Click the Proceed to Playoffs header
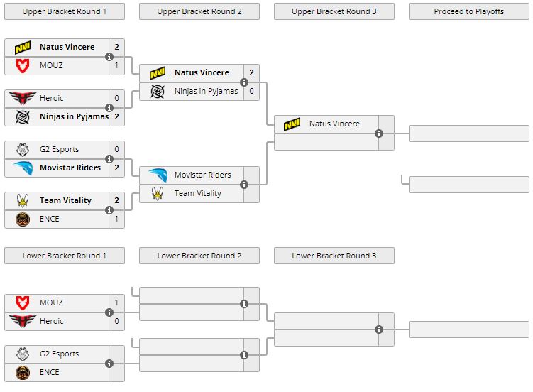The height and width of the screenshot is (392, 533). [469, 12]
